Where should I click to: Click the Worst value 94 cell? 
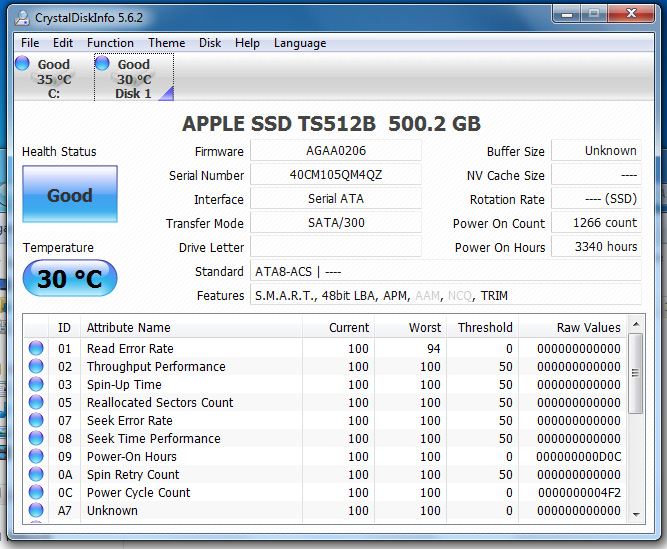coord(433,348)
